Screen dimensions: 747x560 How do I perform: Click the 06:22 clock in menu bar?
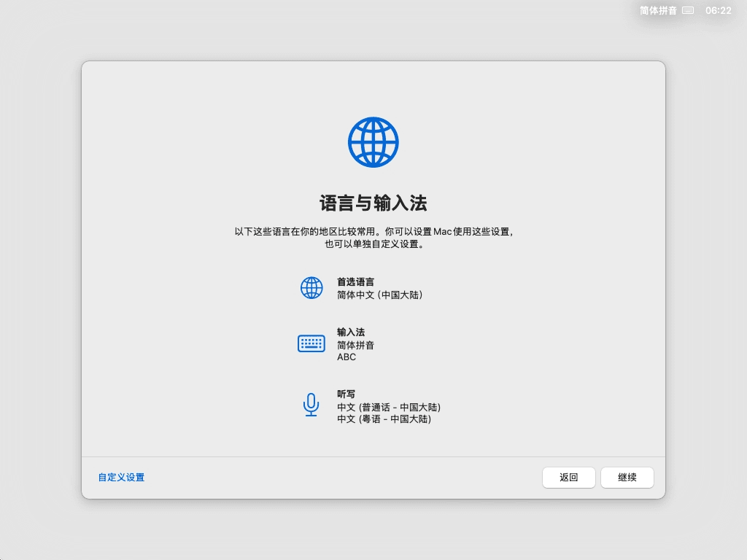coord(718,10)
